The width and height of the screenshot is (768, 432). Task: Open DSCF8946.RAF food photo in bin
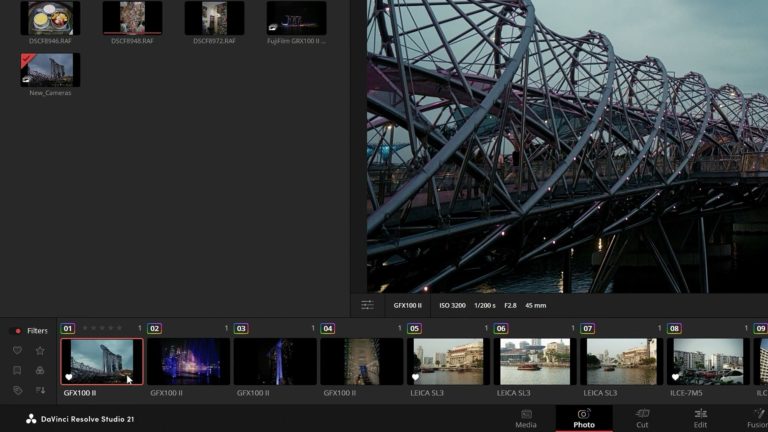(x=50, y=18)
